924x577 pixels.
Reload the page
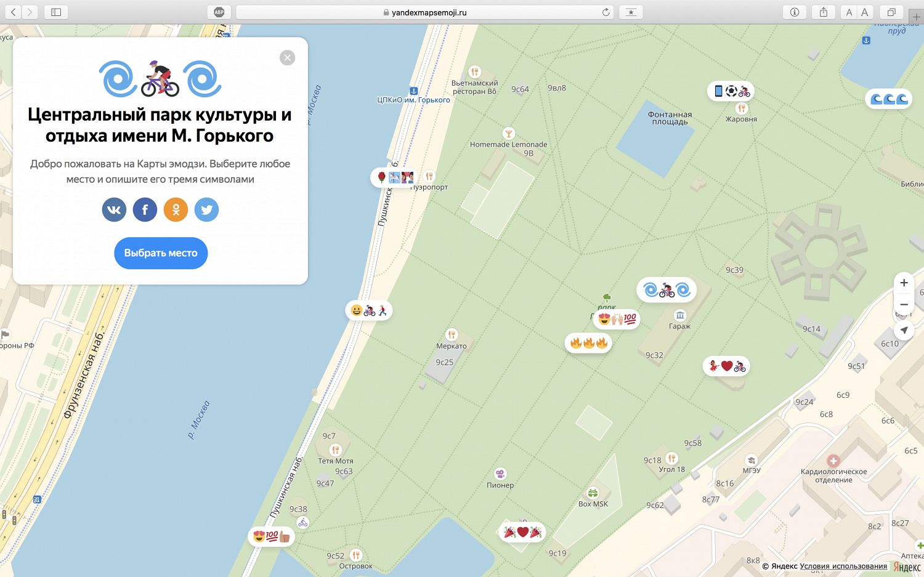(x=606, y=12)
